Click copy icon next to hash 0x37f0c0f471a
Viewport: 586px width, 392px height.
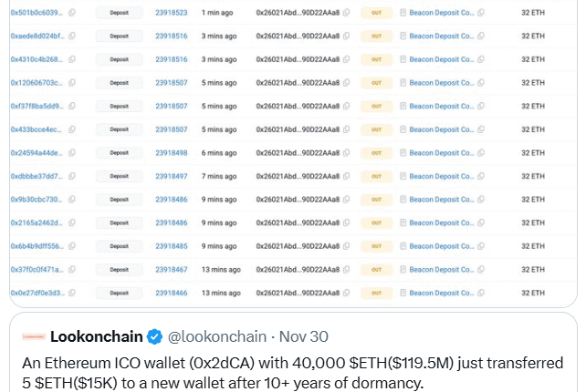[x=72, y=270]
